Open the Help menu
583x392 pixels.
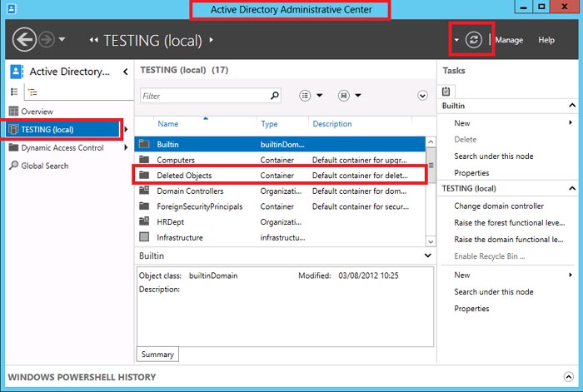[x=546, y=40]
